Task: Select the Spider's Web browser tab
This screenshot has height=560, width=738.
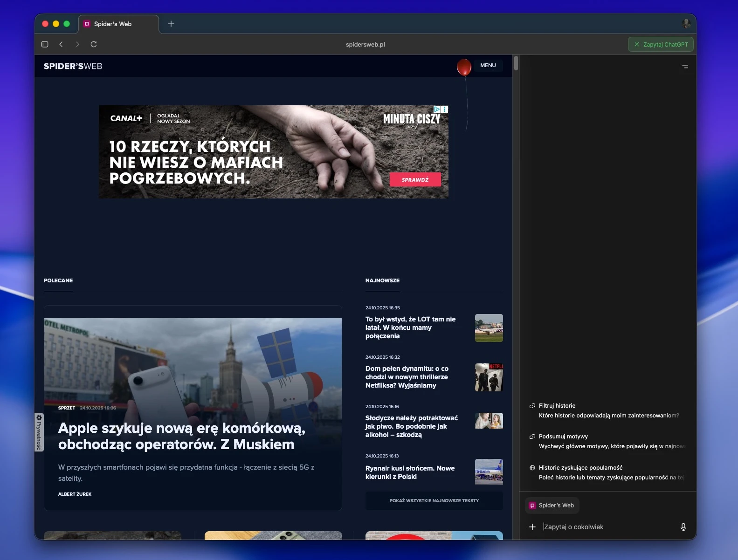Action: pos(113,24)
